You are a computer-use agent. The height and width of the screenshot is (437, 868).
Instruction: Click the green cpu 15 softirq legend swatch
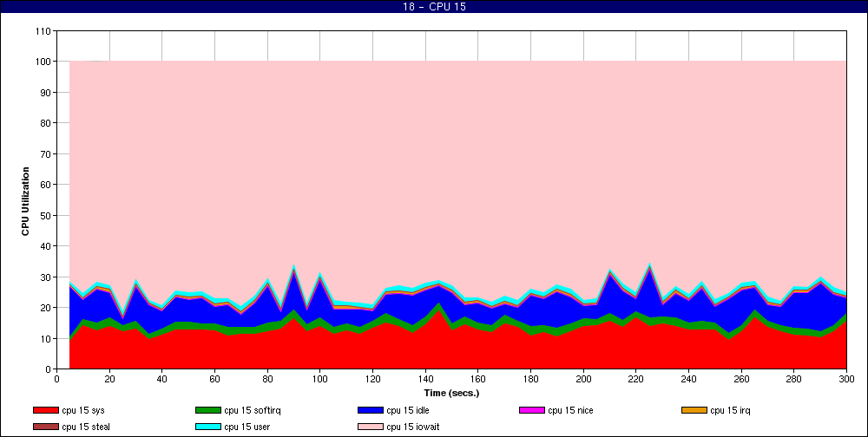point(208,410)
